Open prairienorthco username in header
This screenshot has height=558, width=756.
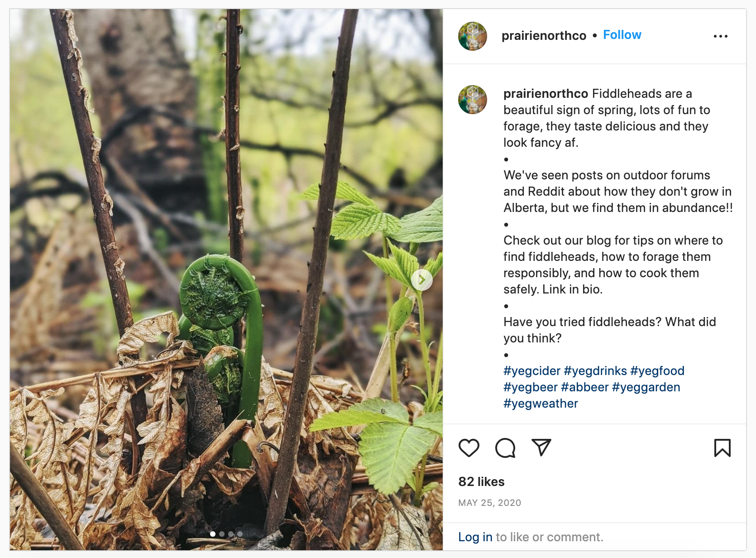point(544,36)
